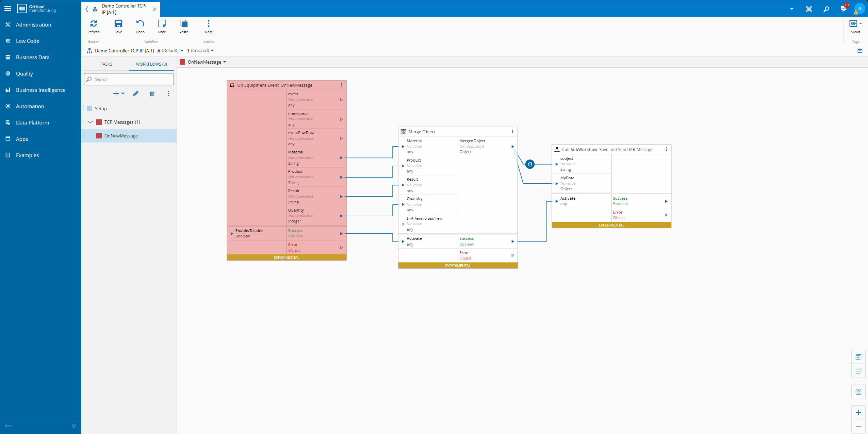Open workflow list more options
The height and width of the screenshot is (434, 868).
(x=168, y=94)
